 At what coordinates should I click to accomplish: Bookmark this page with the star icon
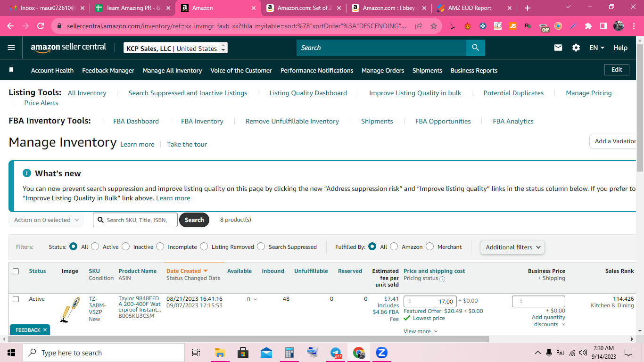tap(434, 26)
